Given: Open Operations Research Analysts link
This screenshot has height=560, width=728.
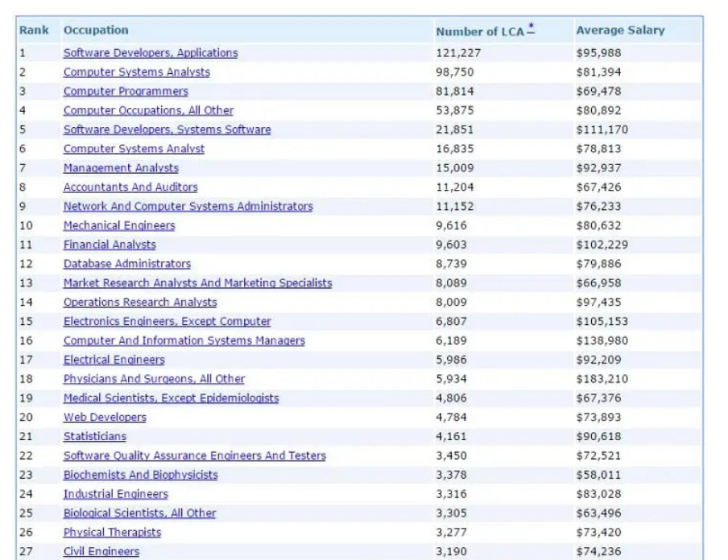Looking at the screenshot, I should pos(140,303).
